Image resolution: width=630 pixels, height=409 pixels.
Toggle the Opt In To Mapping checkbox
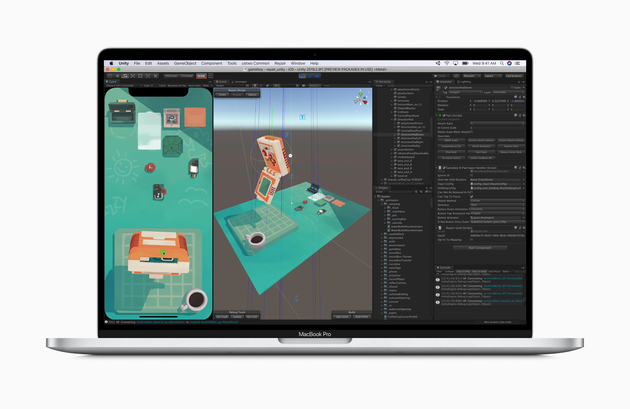(x=471, y=241)
